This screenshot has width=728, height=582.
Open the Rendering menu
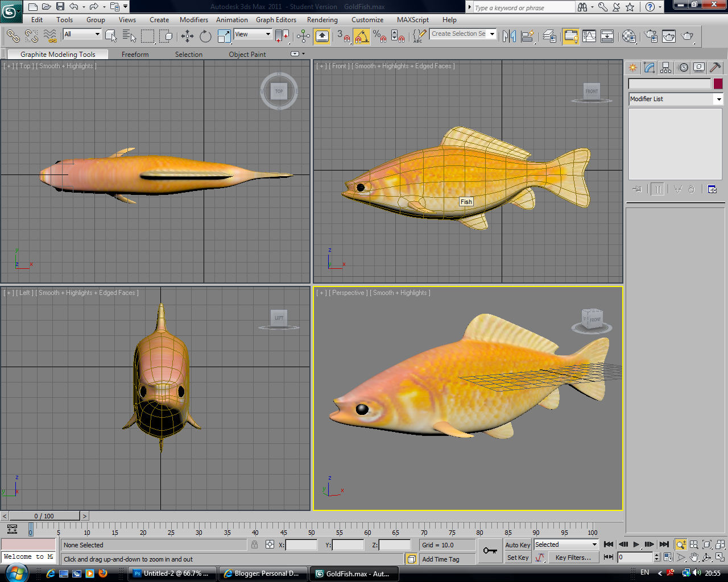(322, 20)
